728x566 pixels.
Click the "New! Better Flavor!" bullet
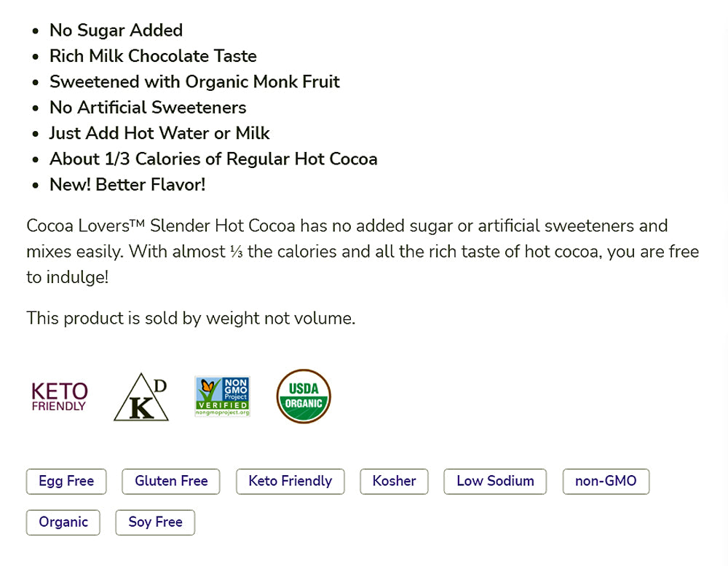click(x=127, y=185)
